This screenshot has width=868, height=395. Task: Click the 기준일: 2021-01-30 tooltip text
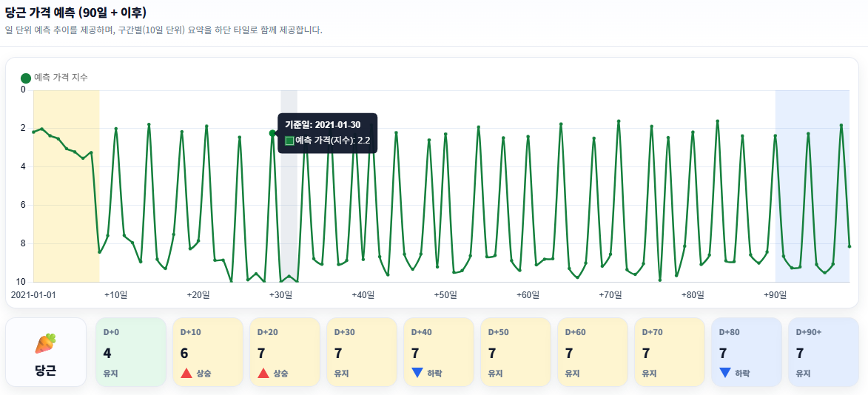[x=323, y=124]
